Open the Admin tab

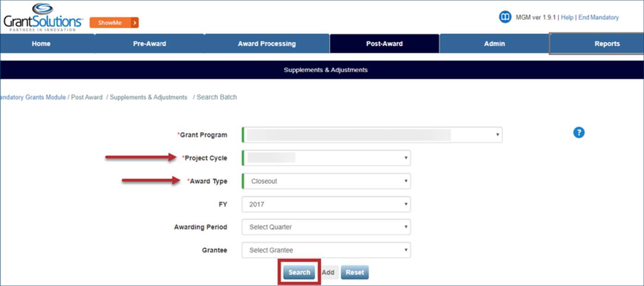[x=494, y=44]
